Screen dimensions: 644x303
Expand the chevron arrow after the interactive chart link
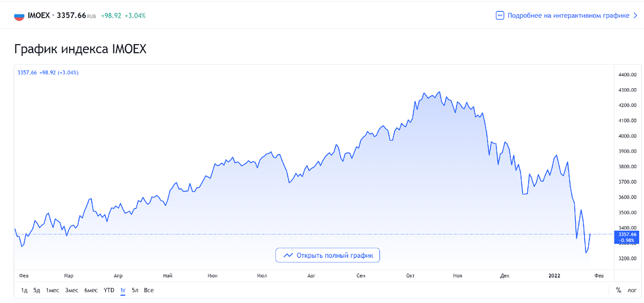click(635, 16)
